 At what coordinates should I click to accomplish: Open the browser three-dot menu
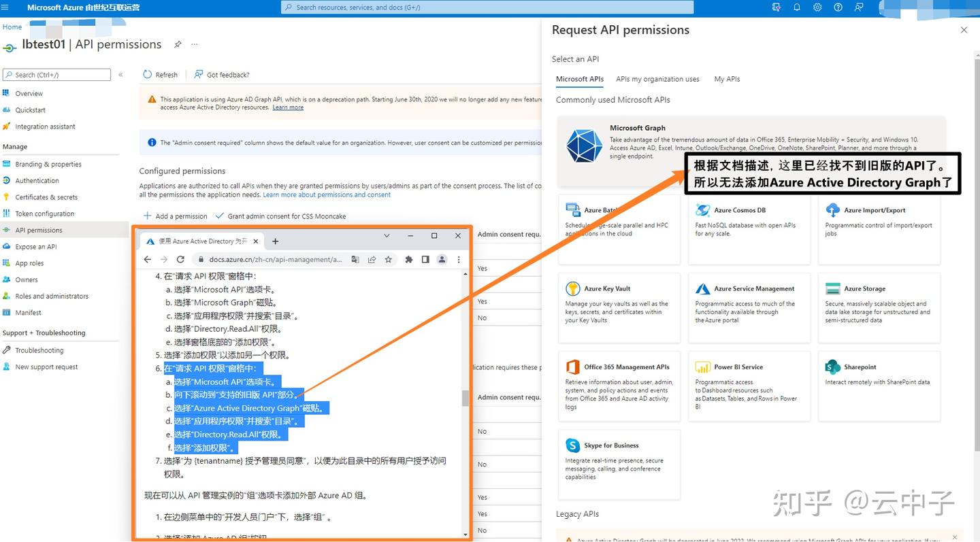[459, 259]
